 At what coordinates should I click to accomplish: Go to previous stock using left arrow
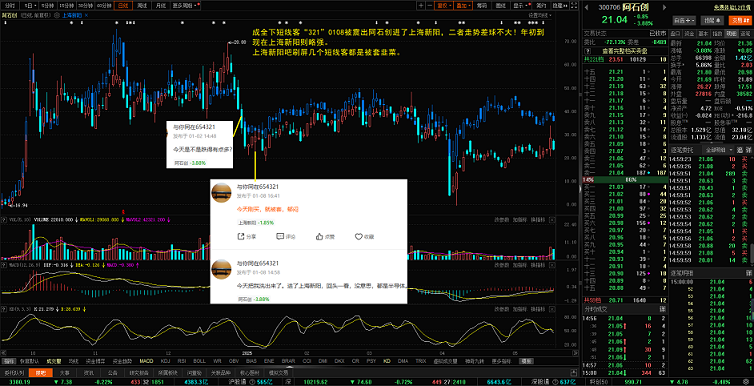coord(586,7)
